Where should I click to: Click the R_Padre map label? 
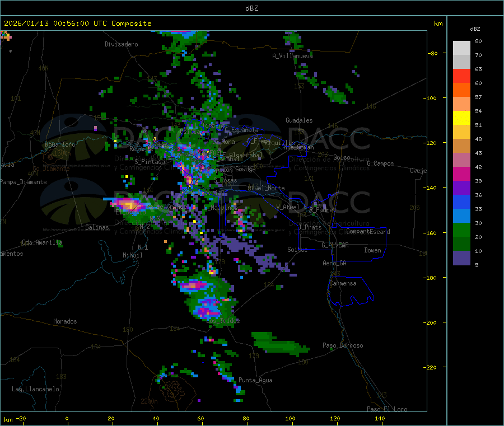pos(321,210)
